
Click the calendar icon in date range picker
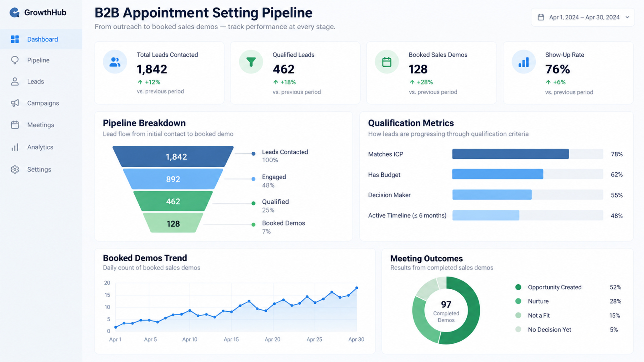(x=541, y=17)
